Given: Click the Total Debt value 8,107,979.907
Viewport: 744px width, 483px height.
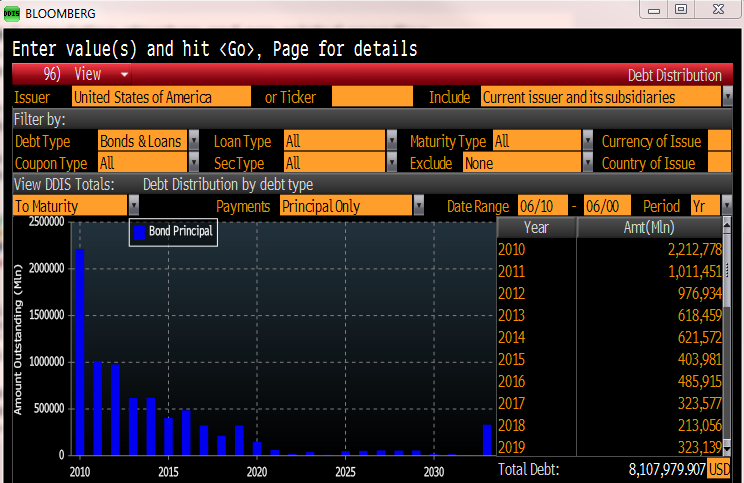Looking at the screenshot, I should (667, 469).
